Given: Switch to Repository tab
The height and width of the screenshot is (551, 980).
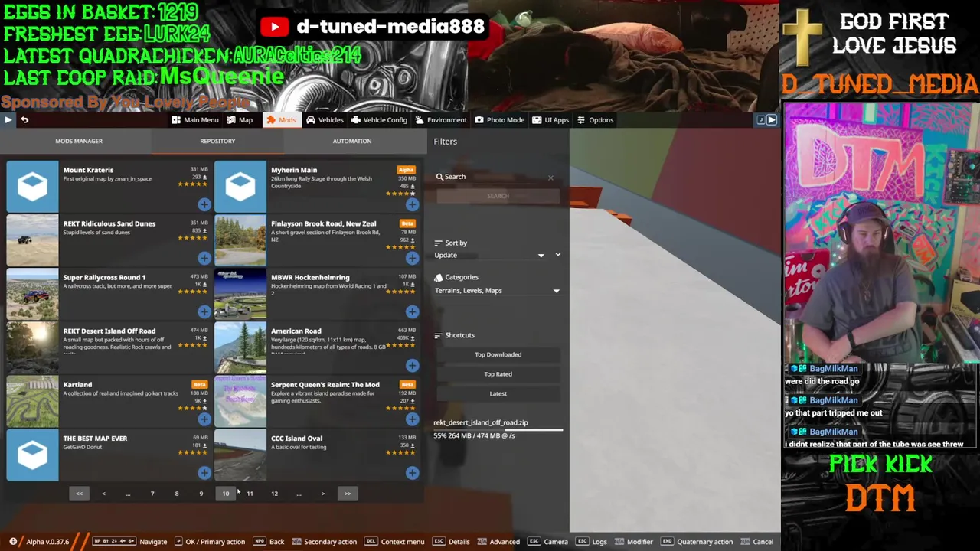Looking at the screenshot, I should [217, 141].
